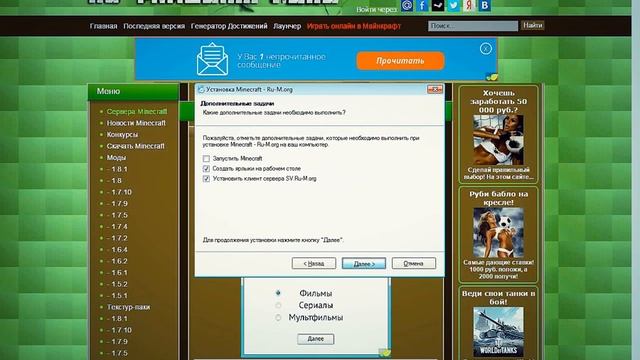Click the Веди свои танки в бой heading

pyautogui.click(x=498, y=298)
